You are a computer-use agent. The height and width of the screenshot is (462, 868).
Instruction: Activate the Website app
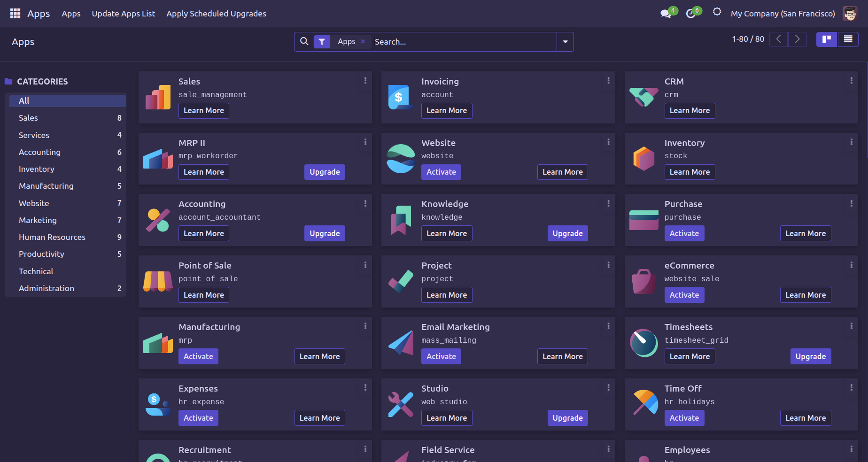tap(441, 172)
